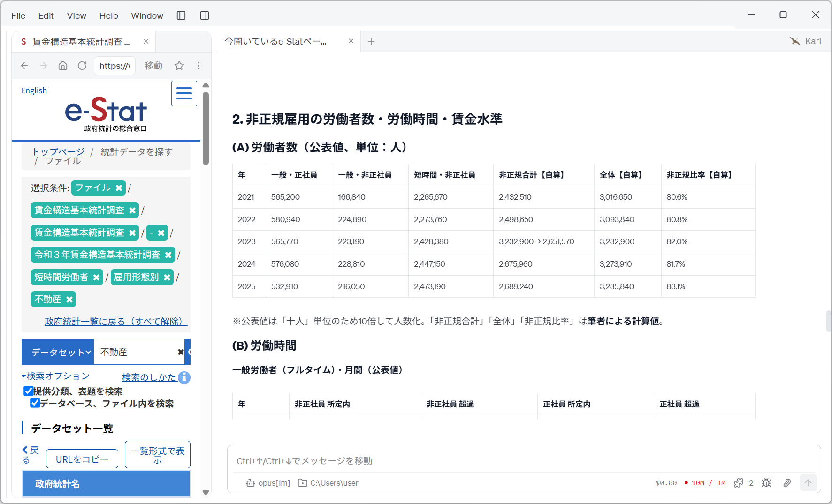This screenshot has width=832, height=504.
Task: Toggle the left sidebar panel icon
Action: [181, 15]
